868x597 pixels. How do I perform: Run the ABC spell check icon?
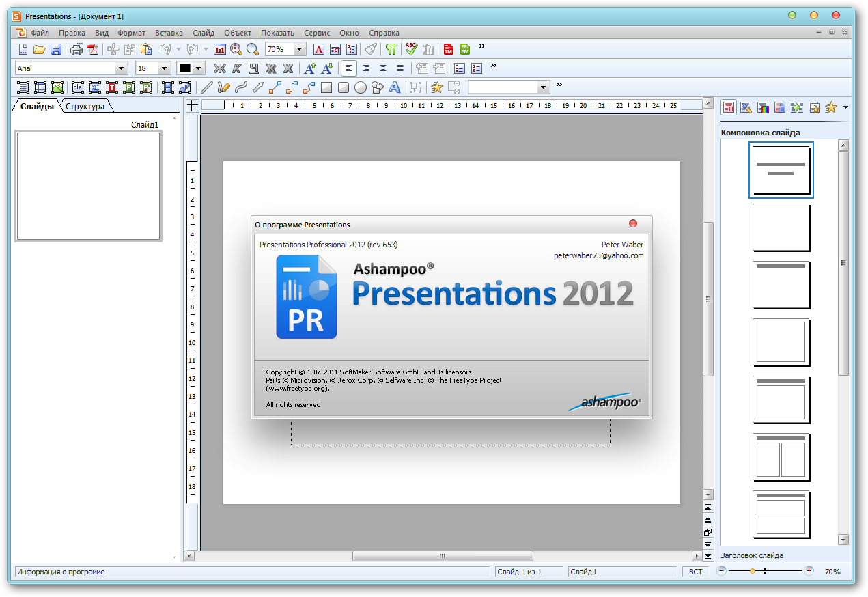[410, 49]
